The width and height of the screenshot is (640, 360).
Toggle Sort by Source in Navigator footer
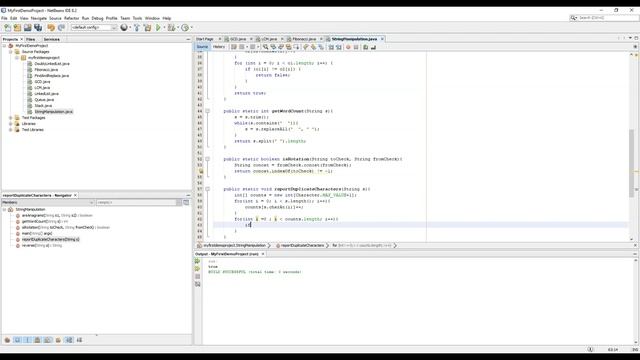coord(79,340)
